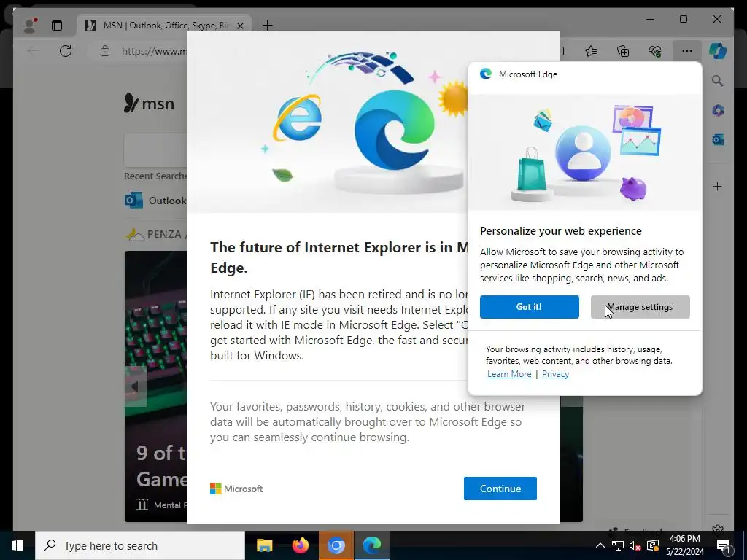Open the Outlook shortcut on MSN page
The width and height of the screenshot is (747, 560).
click(x=155, y=201)
